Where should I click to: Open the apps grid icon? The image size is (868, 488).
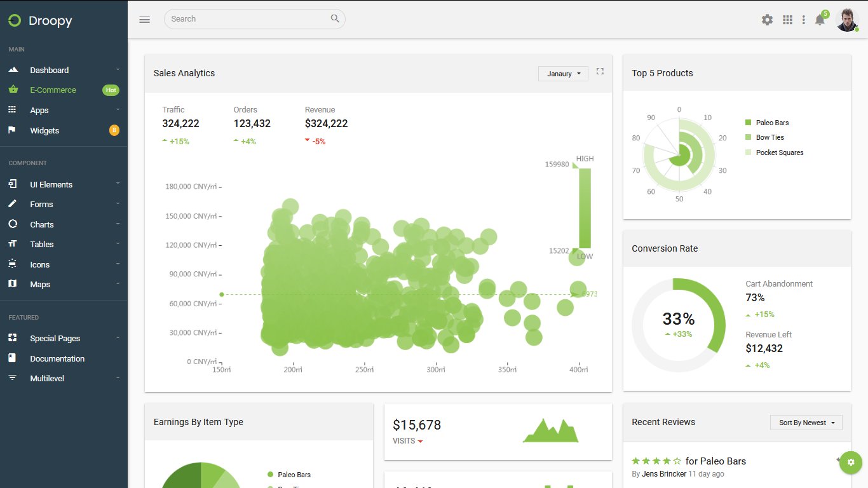(x=787, y=20)
